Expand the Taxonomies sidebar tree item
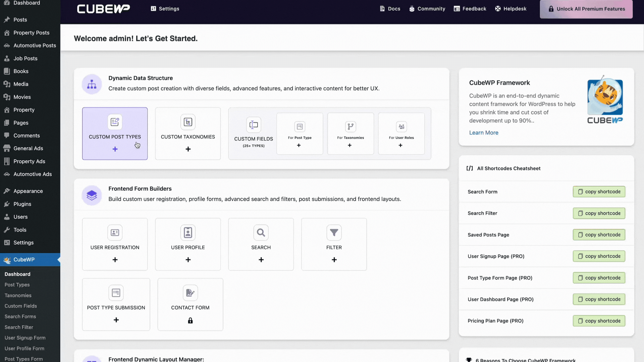This screenshot has height=362, width=644. (18, 295)
